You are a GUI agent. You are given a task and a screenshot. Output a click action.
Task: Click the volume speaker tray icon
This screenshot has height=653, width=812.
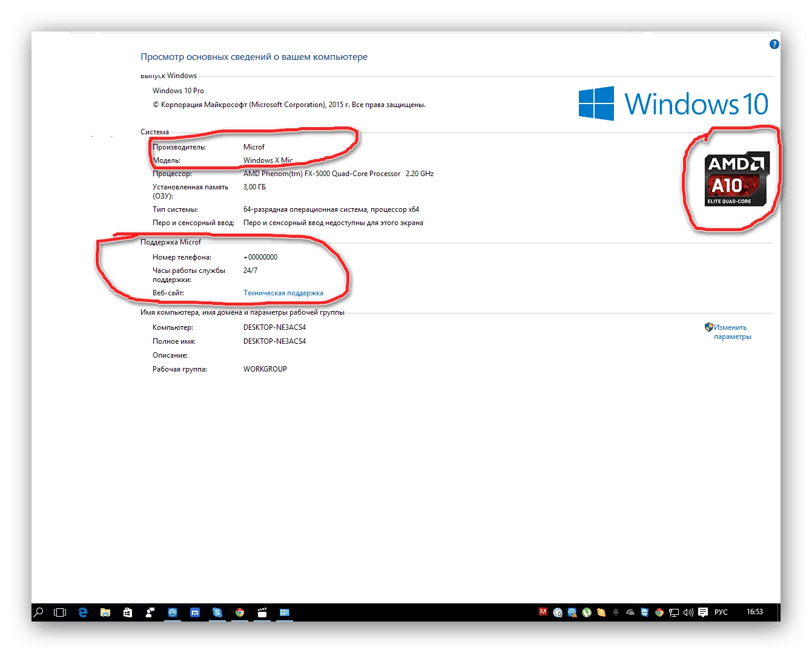coord(688,612)
